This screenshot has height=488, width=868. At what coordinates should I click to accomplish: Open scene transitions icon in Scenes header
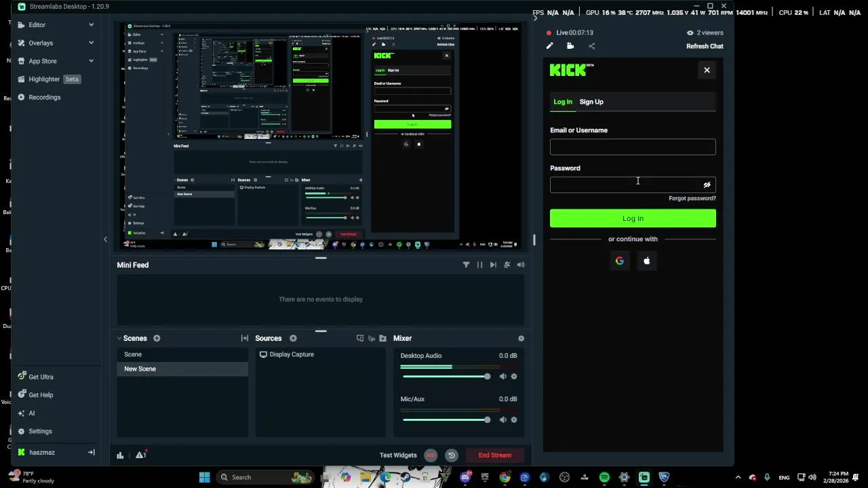click(x=245, y=338)
